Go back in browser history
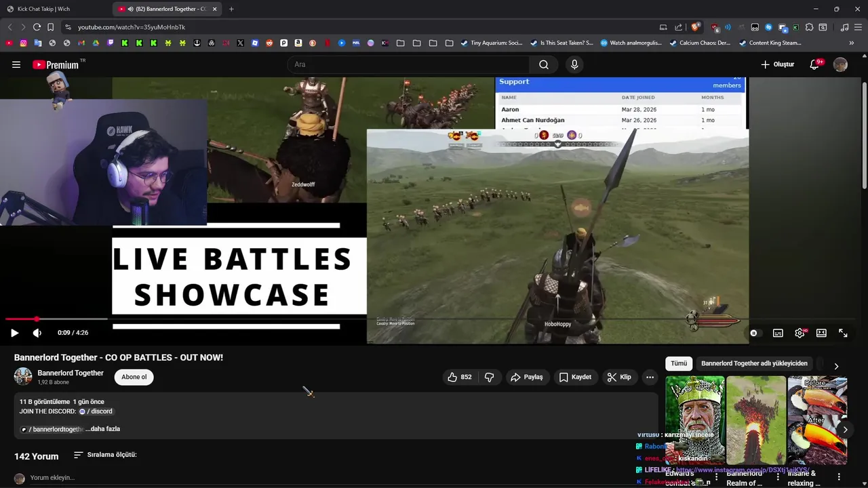868x488 pixels. coord(9,27)
